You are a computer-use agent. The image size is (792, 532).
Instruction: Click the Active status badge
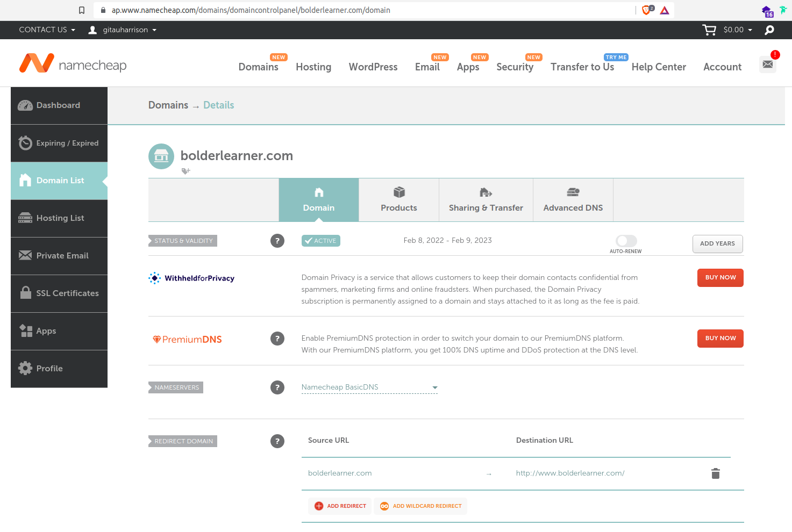coord(321,241)
